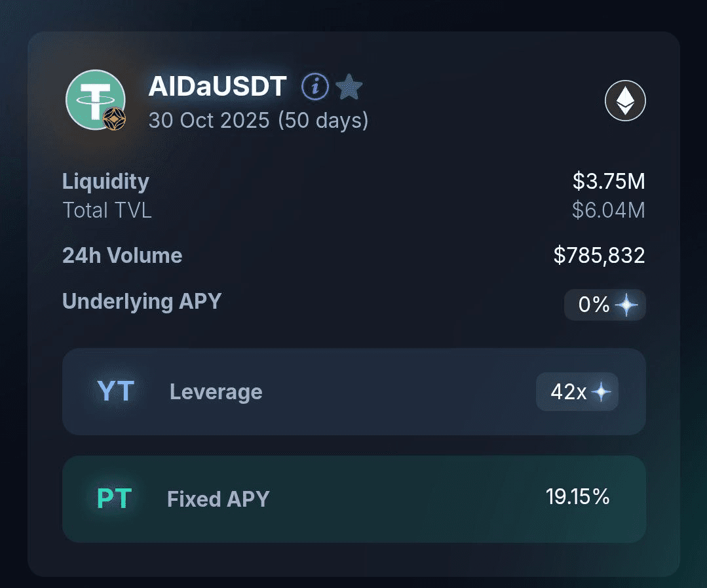
Task: Click the Ethereum network icon
Action: tap(625, 100)
